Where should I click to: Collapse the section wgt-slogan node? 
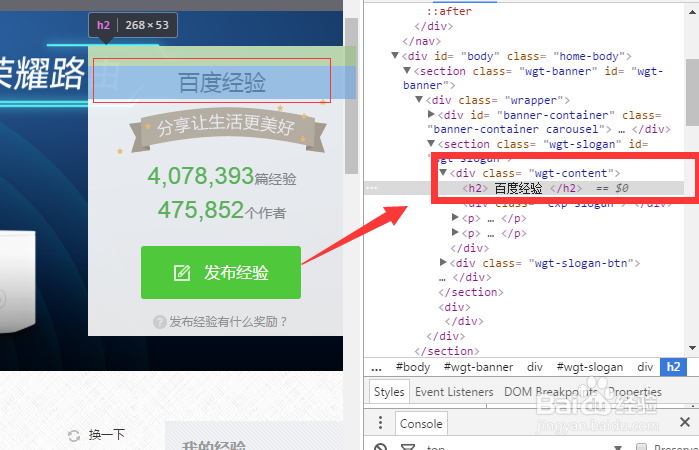431,144
